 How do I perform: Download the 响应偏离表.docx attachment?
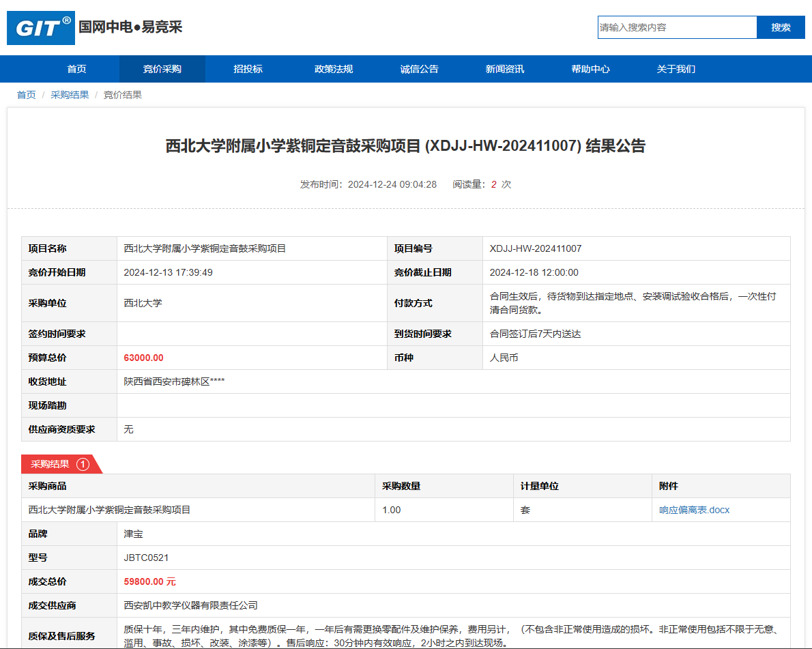pos(694,510)
